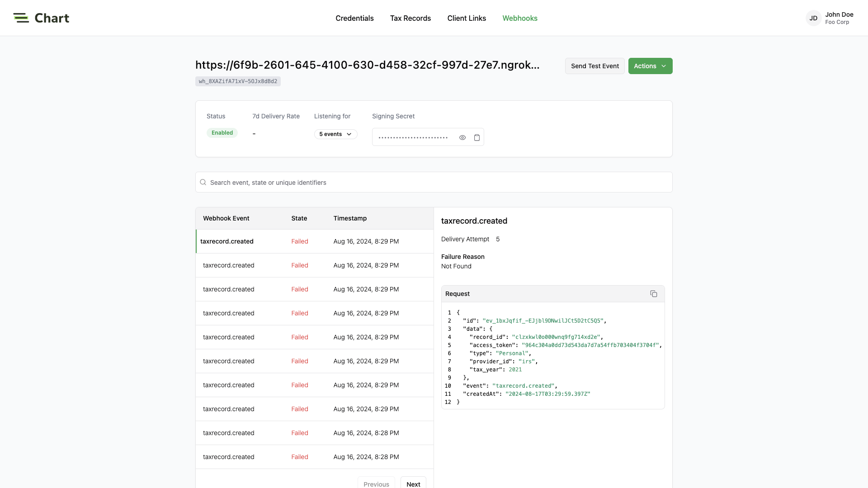This screenshot has height=488, width=868.
Task: Click the search magnifier icon
Action: click(x=203, y=182)
